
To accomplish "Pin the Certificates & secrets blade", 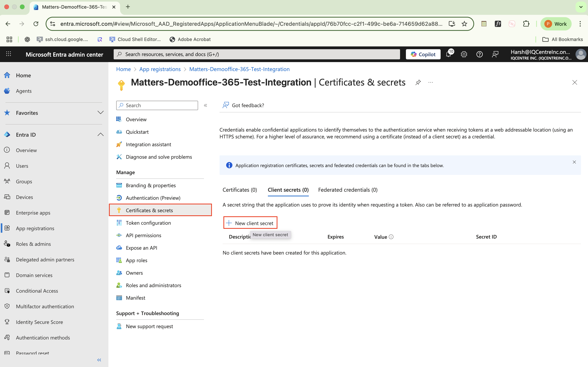I will [x=418, y=83].
